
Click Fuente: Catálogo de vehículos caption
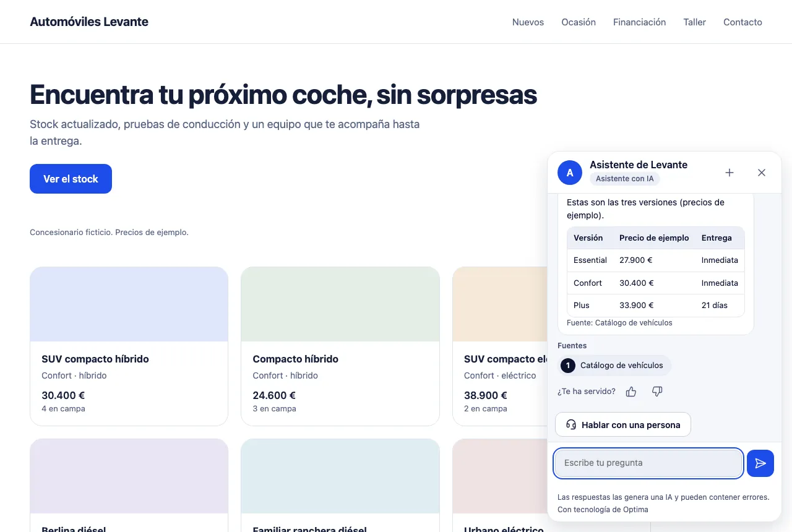coord(619,323)
